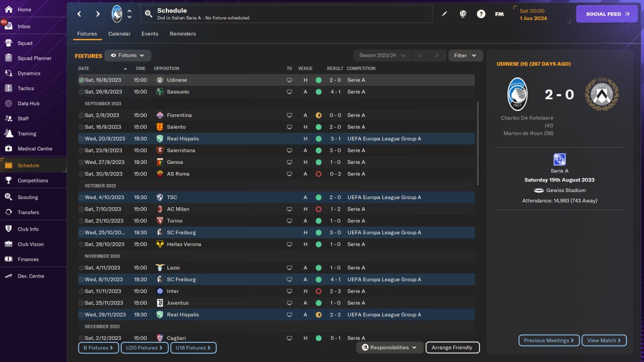
Task: Click the search magnifier icon
Action: tap(148, 14)
